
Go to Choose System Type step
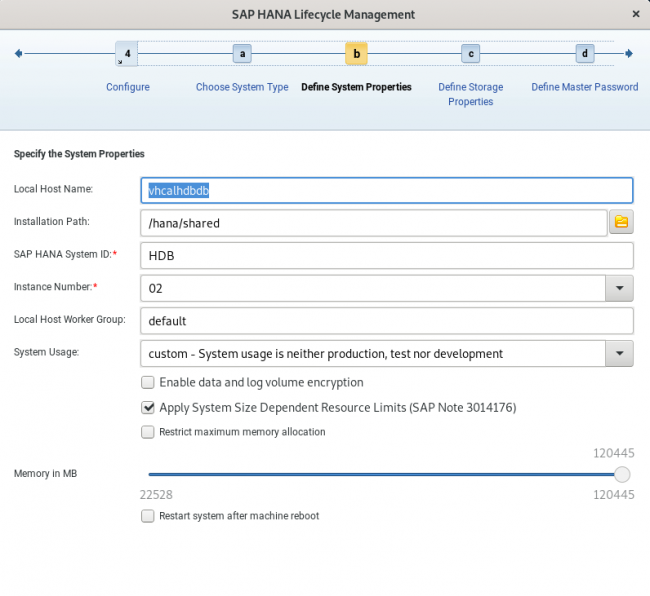pyautogui.click(x=242, y=87)
